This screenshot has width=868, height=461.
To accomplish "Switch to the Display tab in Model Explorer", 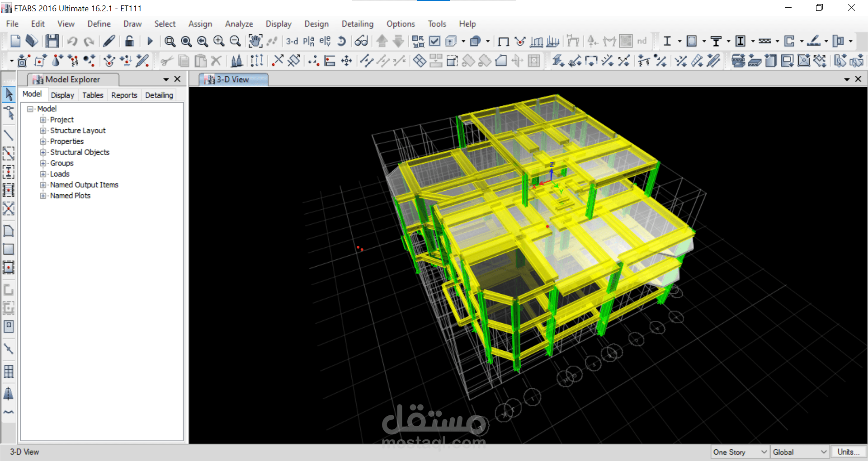I will pyautogui.click(x=62, y=95).
